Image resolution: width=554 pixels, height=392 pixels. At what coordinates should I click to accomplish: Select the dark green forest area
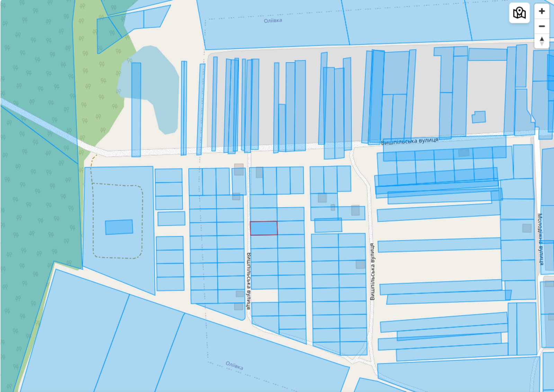pos(35,173)
